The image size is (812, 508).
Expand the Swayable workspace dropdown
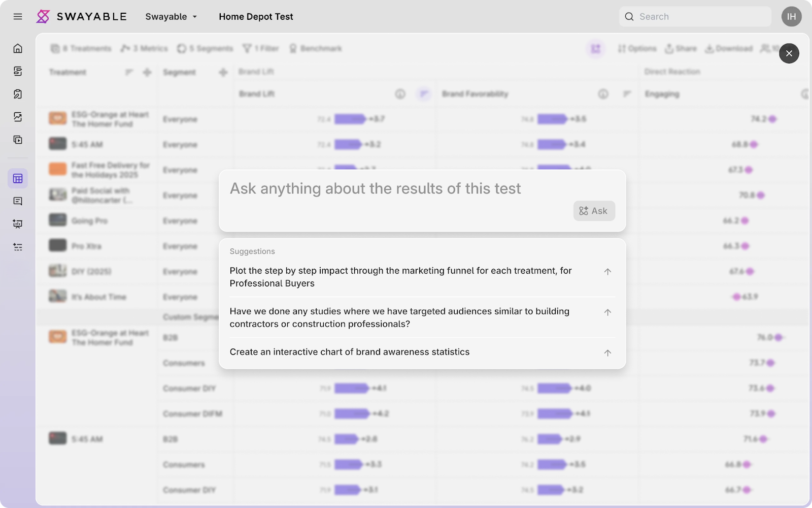click(x=171, y=17)
